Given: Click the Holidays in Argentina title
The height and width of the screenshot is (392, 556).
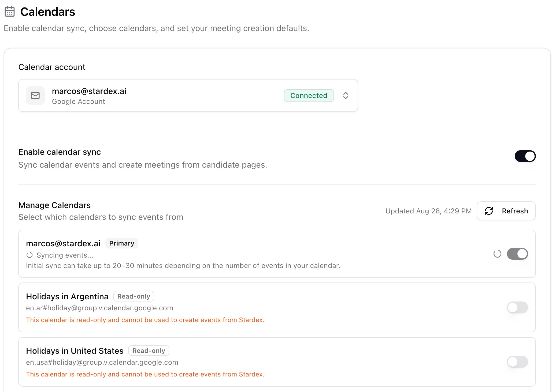Looking at the screenshot, I should pyautogui.click(x=67, y=296).
